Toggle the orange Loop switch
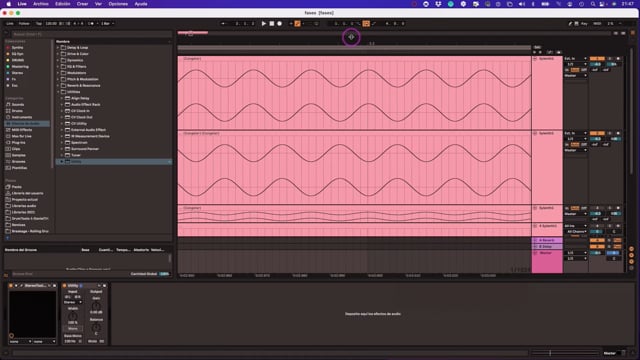Image resolution: width=640 pixels, height=360 pixels. tap(366, 24)
